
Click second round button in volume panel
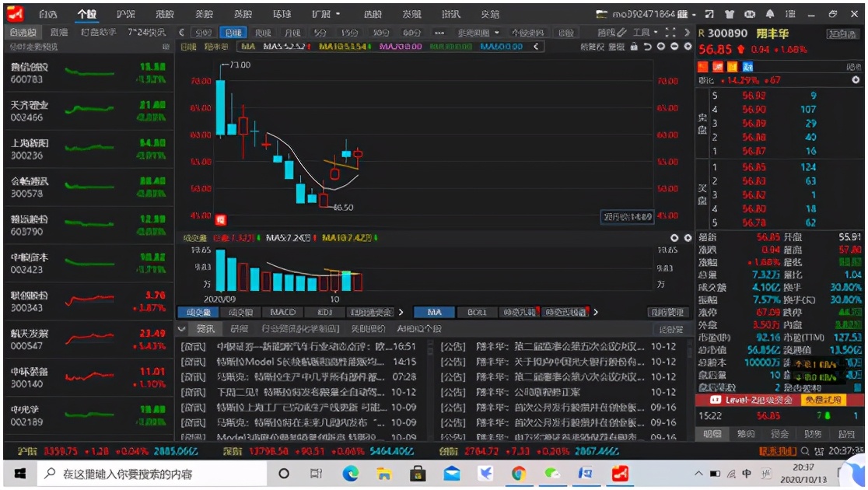(x=688, y=237)
